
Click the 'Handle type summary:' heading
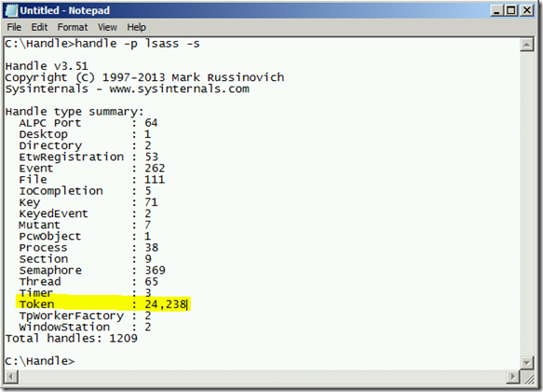click(75, 112)
